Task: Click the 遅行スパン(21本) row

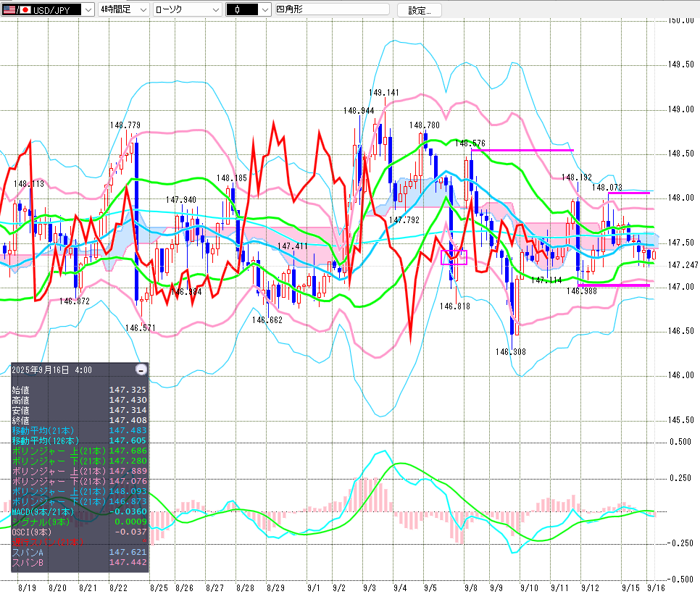Action: point(80,543)
